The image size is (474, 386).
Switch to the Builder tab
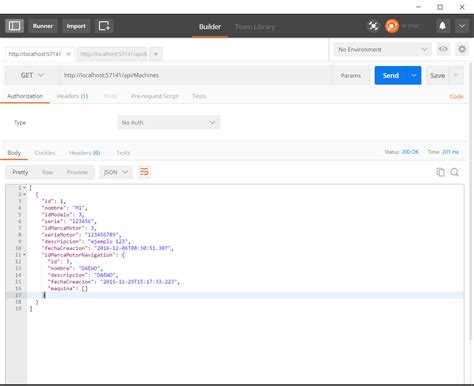point(210,27)
